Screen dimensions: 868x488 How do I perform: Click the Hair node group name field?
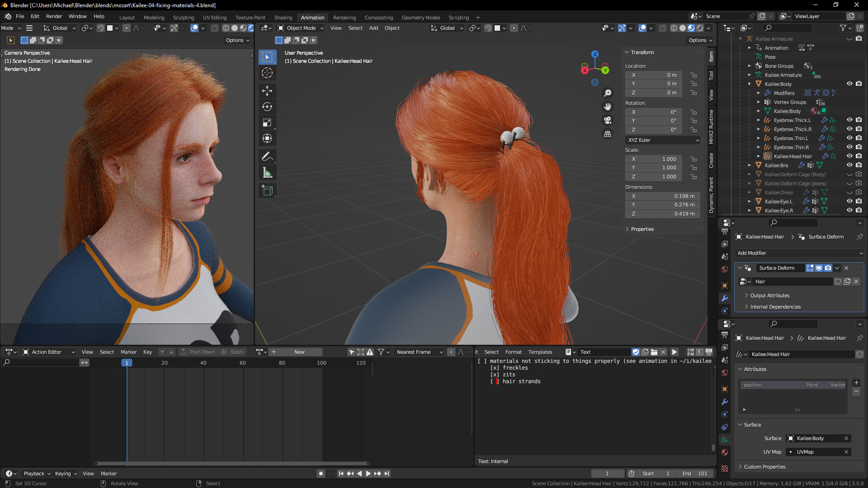coord(793,282)
